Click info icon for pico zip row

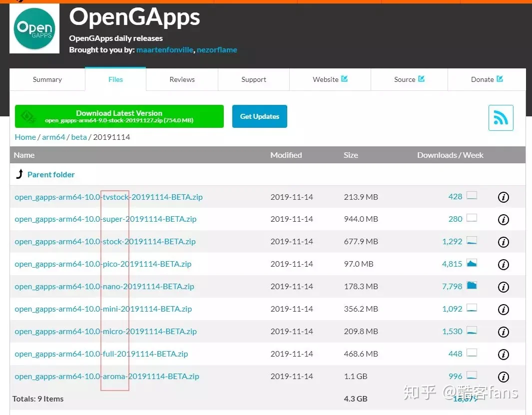(x=503, y=264)
